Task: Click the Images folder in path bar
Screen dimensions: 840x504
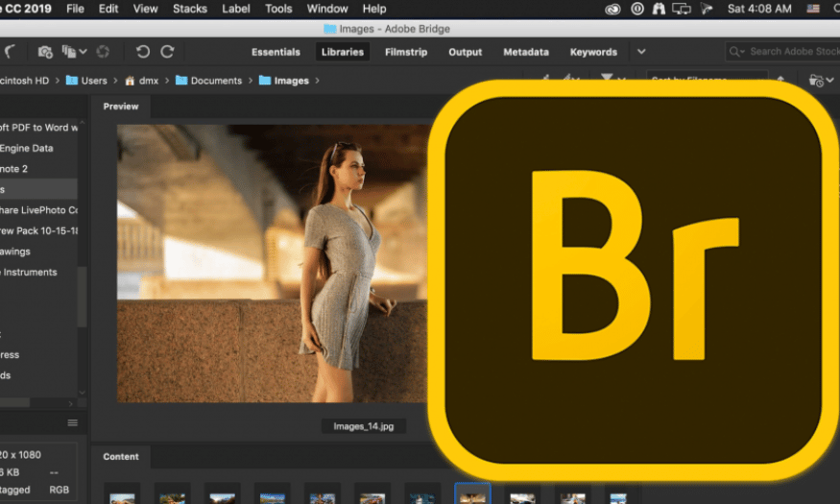Action: tap(292, 81)
